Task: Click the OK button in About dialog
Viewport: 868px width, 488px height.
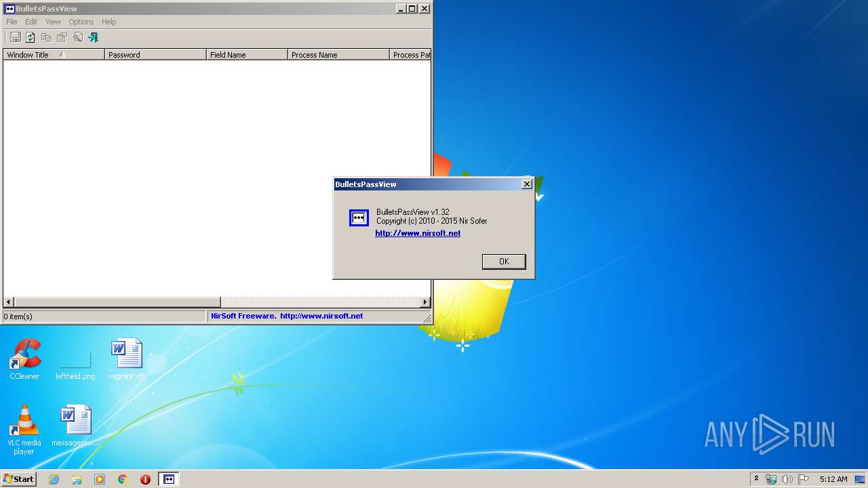Action: [504, 262]
